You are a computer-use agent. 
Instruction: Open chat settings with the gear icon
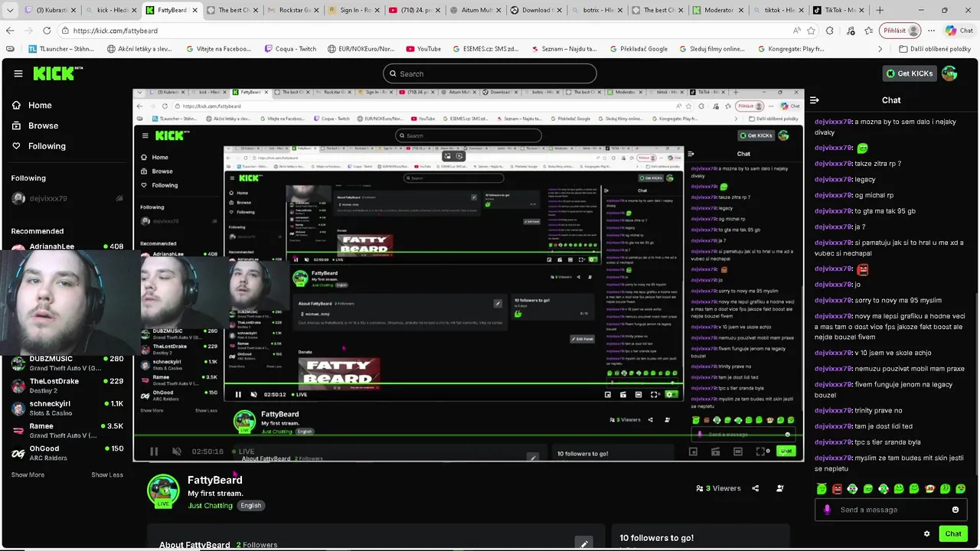pyautogui.click(x=926, y=534)
